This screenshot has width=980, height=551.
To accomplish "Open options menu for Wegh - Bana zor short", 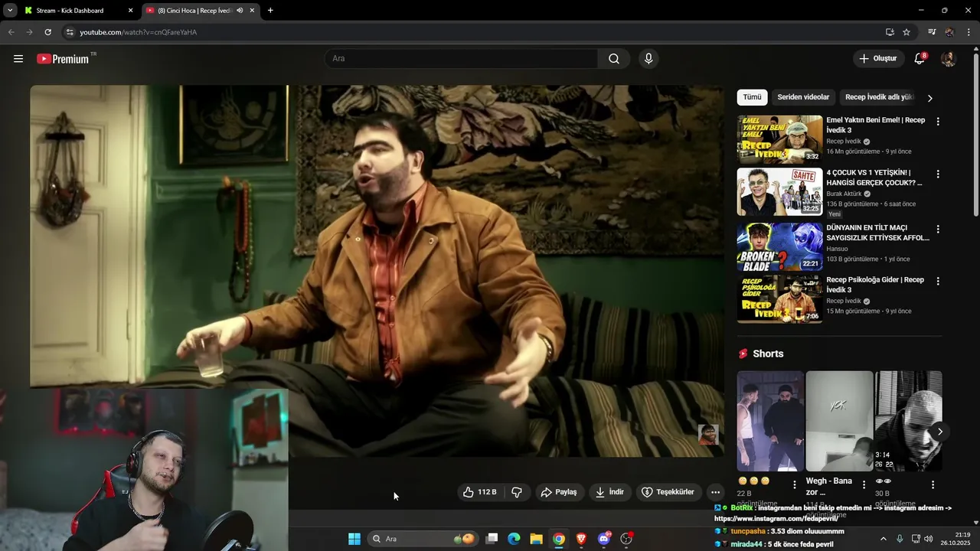I will (864, 484).
